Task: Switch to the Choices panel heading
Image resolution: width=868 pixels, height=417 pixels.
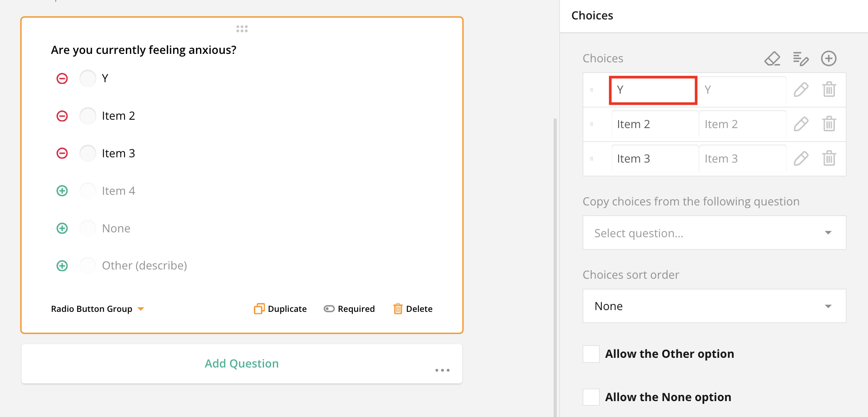Action: click(x=592, y=15)
